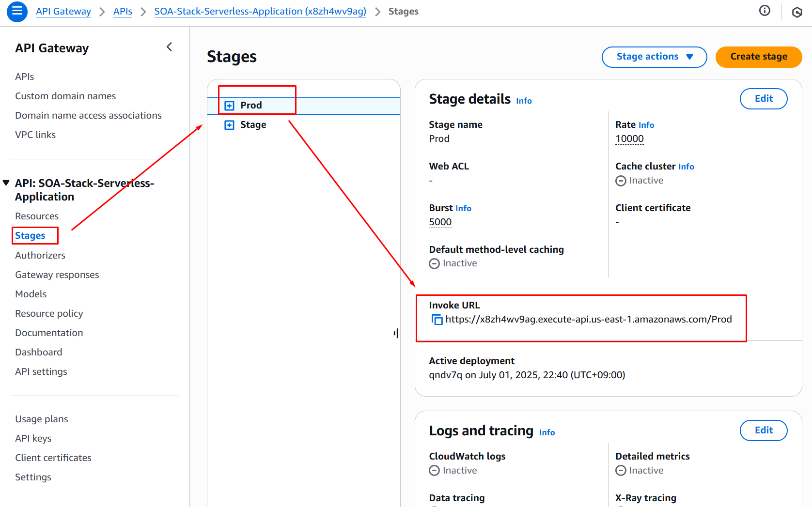
Task: Select the Prod stage in the list
Action: 251,106
